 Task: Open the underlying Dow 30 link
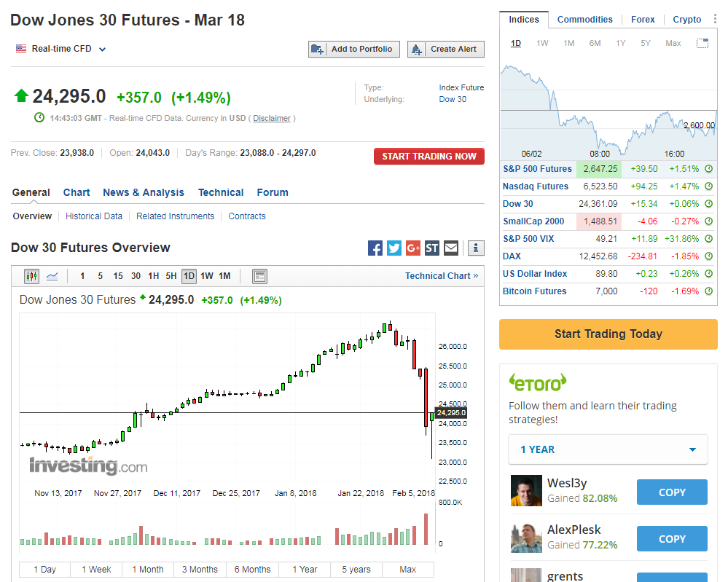453,99
